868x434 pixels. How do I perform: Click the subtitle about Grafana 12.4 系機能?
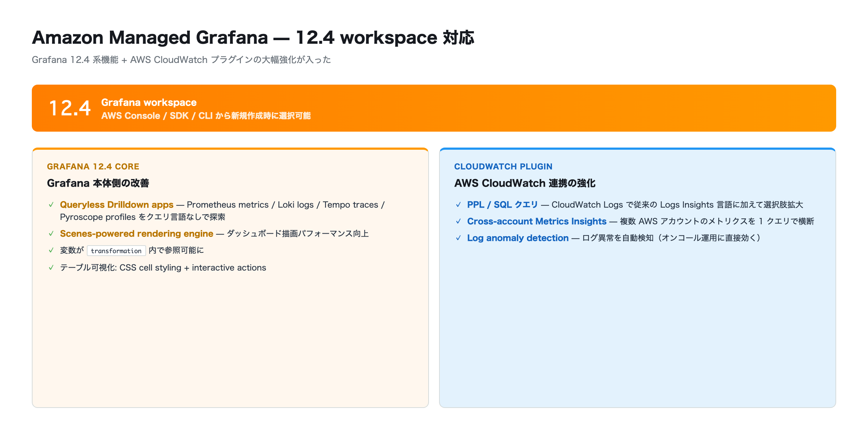[182, 60]
